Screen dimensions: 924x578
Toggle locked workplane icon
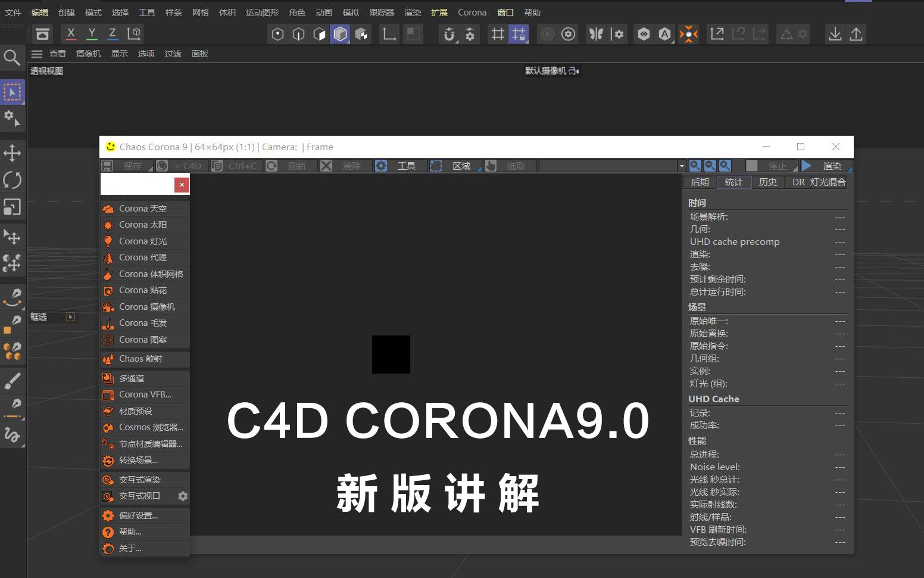(x=519, y=34)
